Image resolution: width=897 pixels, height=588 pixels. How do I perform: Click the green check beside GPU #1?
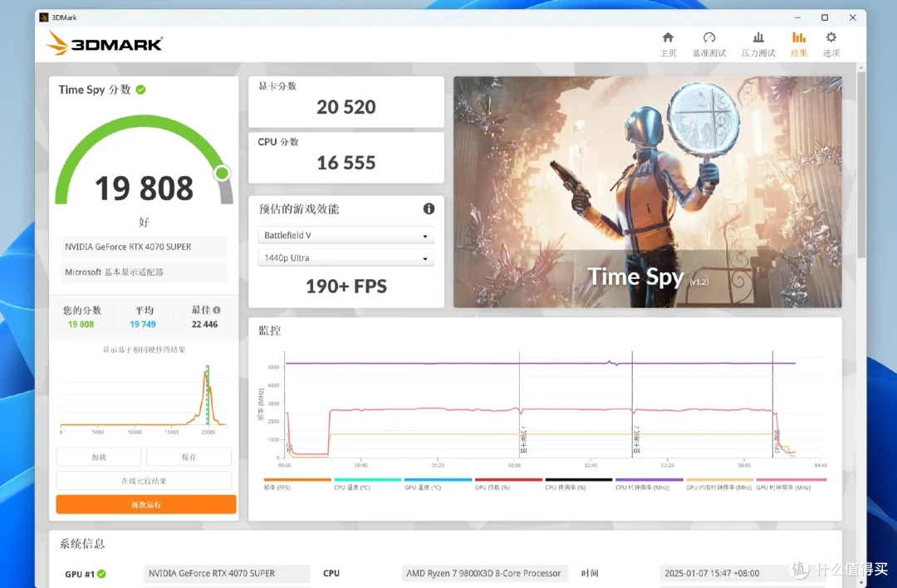[x=102, y=574]
